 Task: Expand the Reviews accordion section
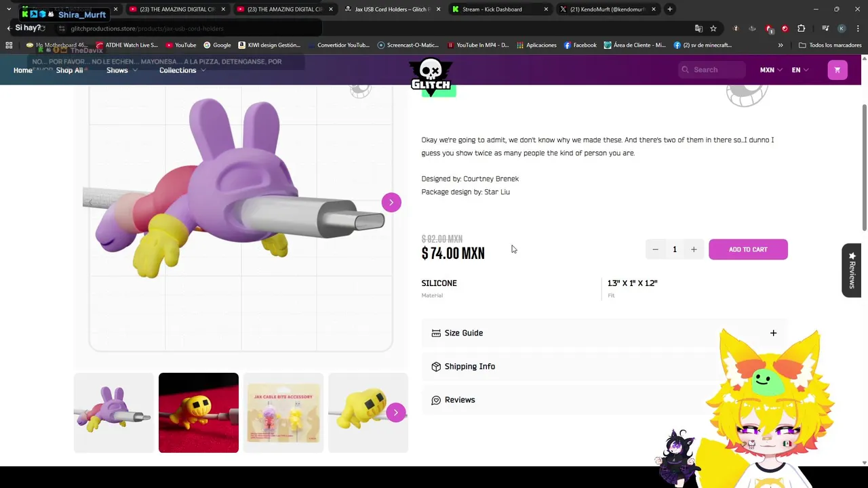604,400
